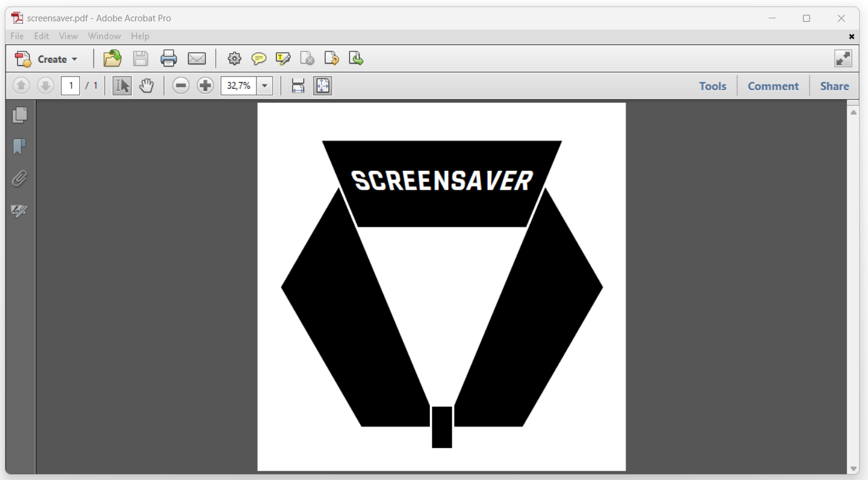This screenshot has width=868, height=480.
Task: Enter fullscreen reading mode
Action: pos(843,58)
